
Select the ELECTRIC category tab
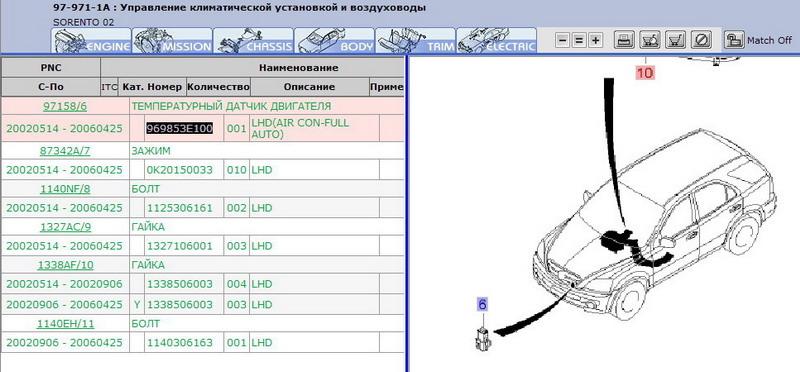(x=496, y=40)
